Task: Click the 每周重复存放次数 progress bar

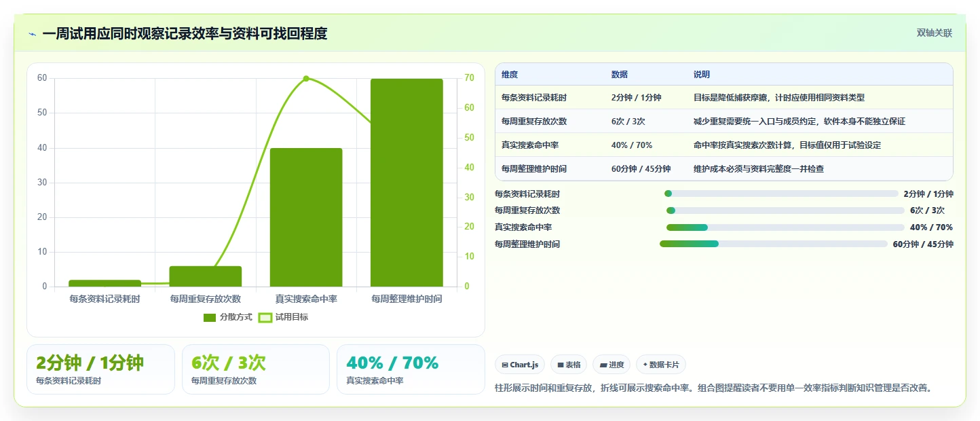Action: click(785, 210)
